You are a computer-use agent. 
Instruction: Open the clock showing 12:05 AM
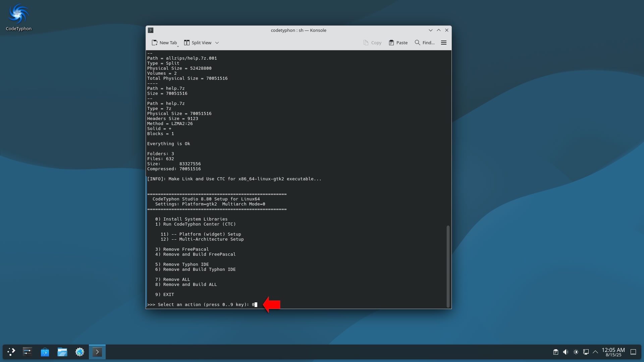(613, 352)
